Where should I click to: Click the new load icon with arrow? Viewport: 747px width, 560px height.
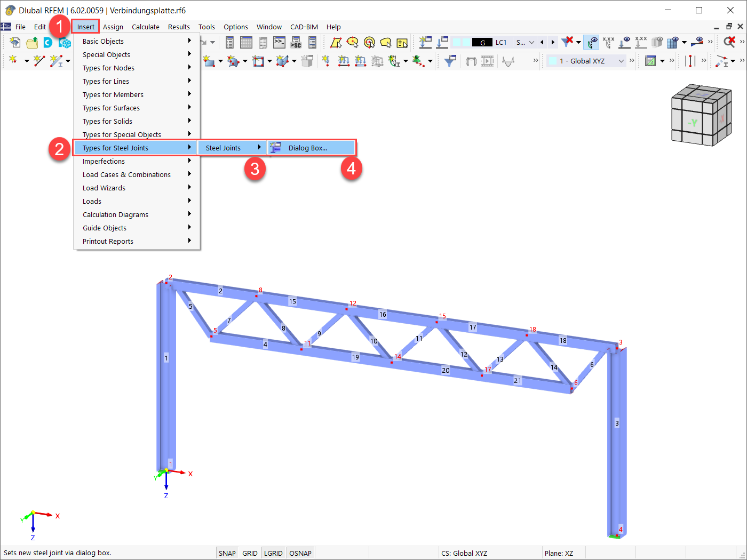pos(442,42)
